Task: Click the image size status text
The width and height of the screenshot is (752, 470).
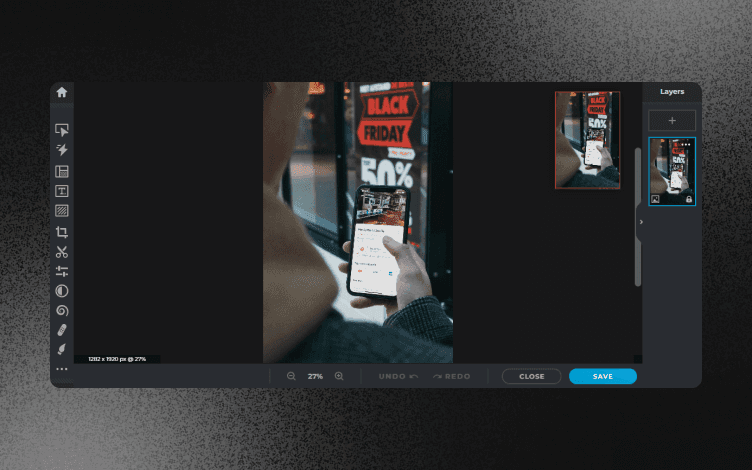Action: click(117, 359)
